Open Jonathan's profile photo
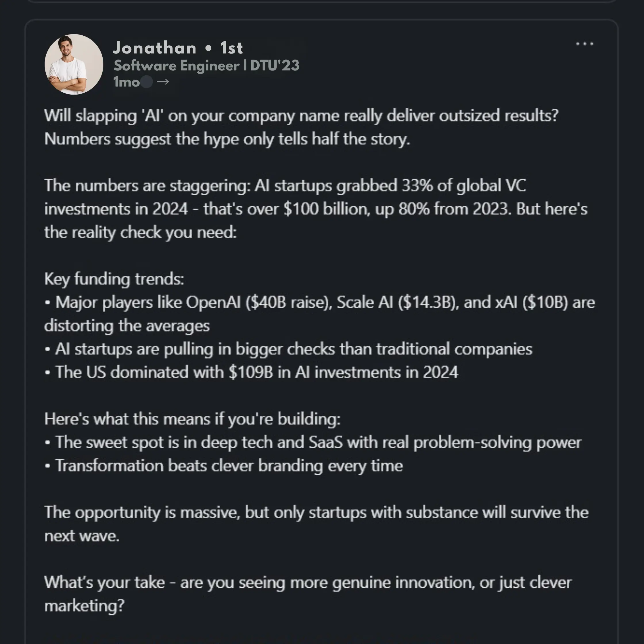644x644 pixels. coord(74,64)
